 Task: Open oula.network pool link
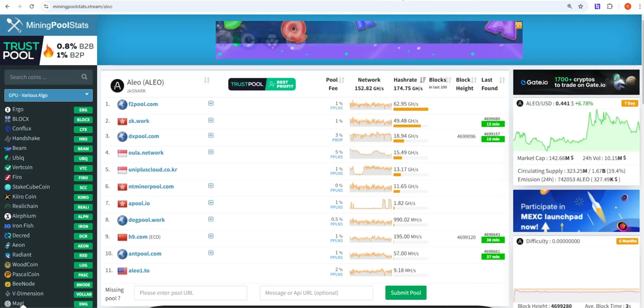(x=146, y=153)
